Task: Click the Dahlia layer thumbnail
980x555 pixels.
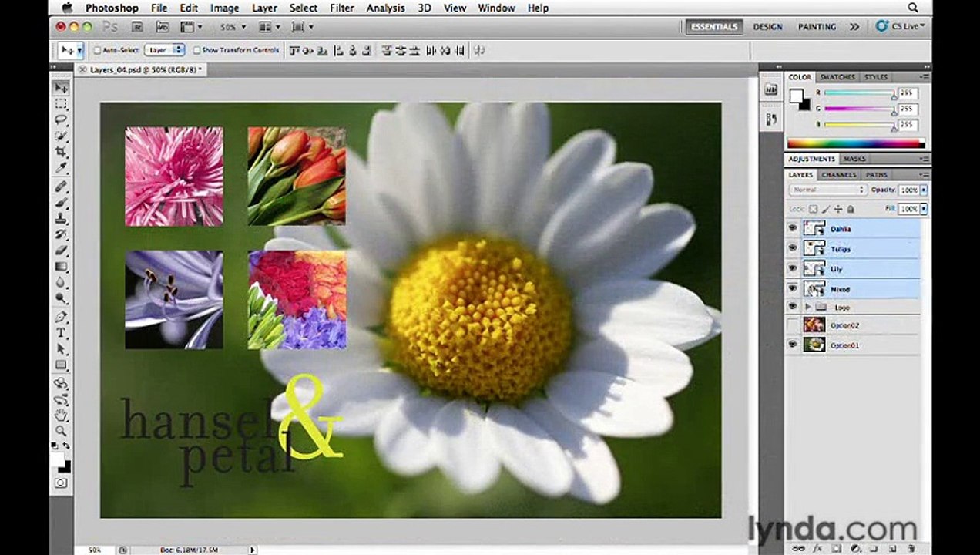Action: [x=814, y=228]
